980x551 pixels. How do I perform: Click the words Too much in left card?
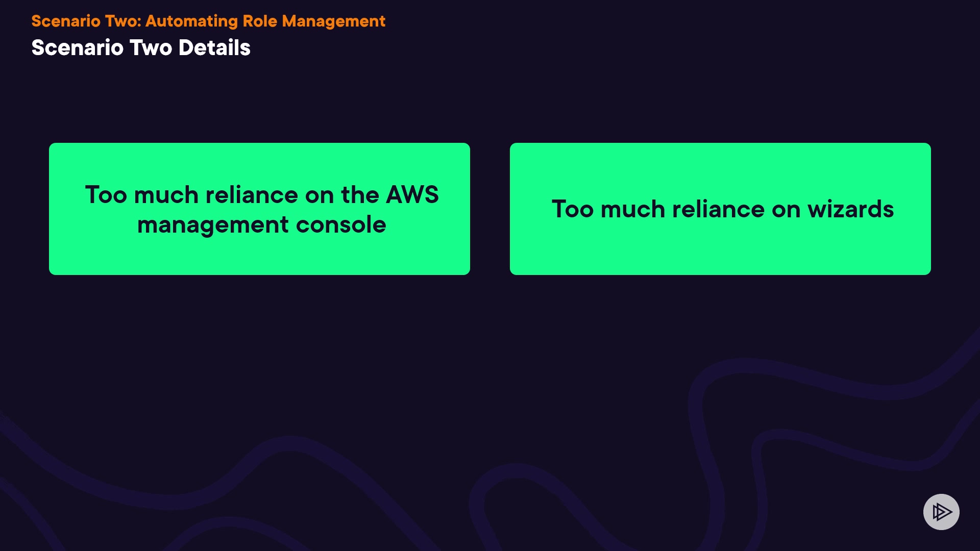[141, 194]
